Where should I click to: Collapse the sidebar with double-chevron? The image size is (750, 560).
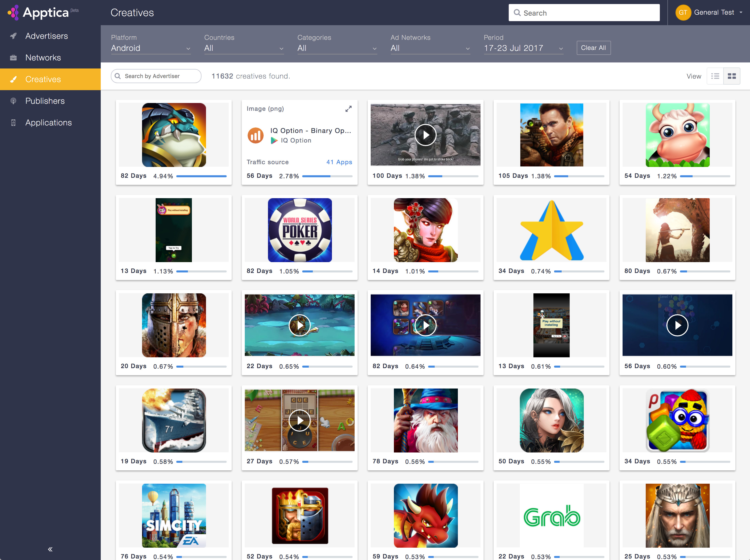(x=50, y=549)
